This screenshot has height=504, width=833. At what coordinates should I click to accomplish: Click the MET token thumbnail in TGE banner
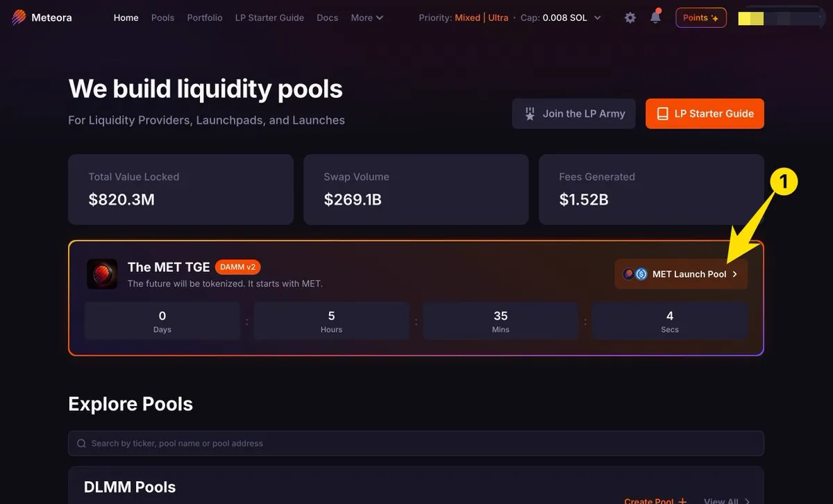(102, 274)
